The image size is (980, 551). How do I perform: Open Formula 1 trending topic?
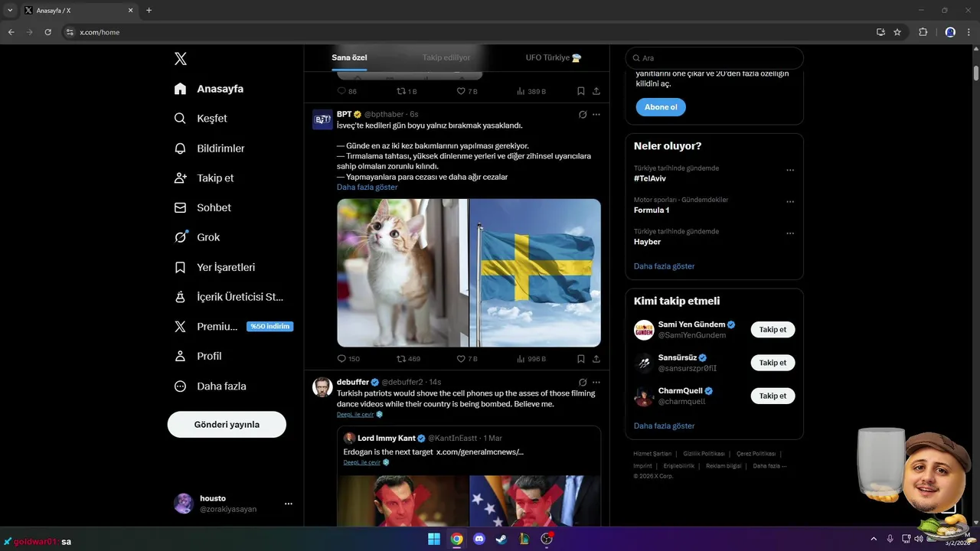pos(652,210)
